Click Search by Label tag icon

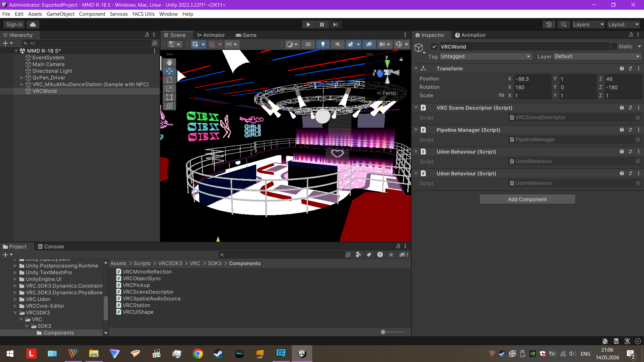[369, 255]
